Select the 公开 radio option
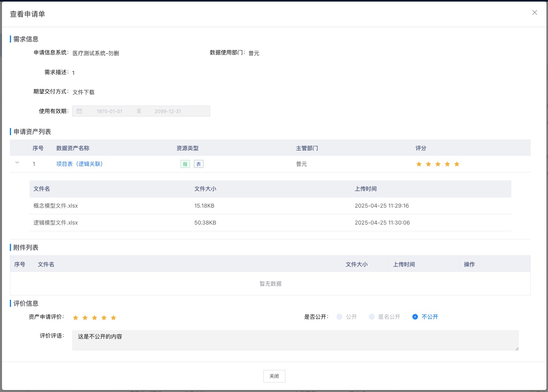This screenshot has height=392, width=548. pos(339,317)
